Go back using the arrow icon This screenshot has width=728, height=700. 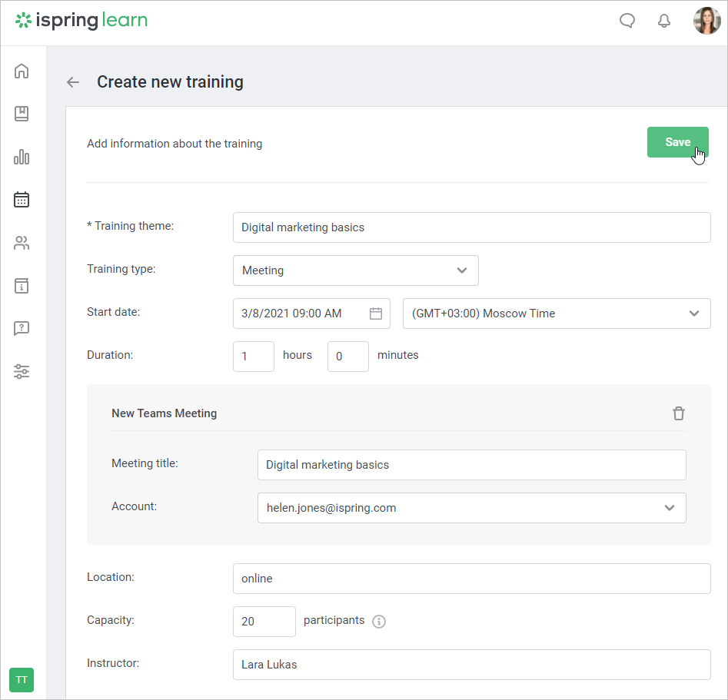pos(73,82)
